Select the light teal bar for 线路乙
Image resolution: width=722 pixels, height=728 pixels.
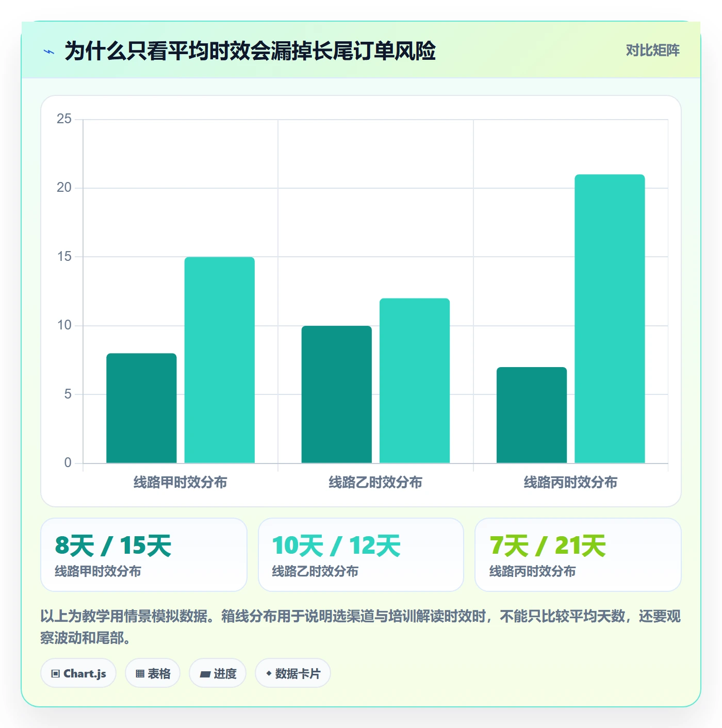coord(415,380)
